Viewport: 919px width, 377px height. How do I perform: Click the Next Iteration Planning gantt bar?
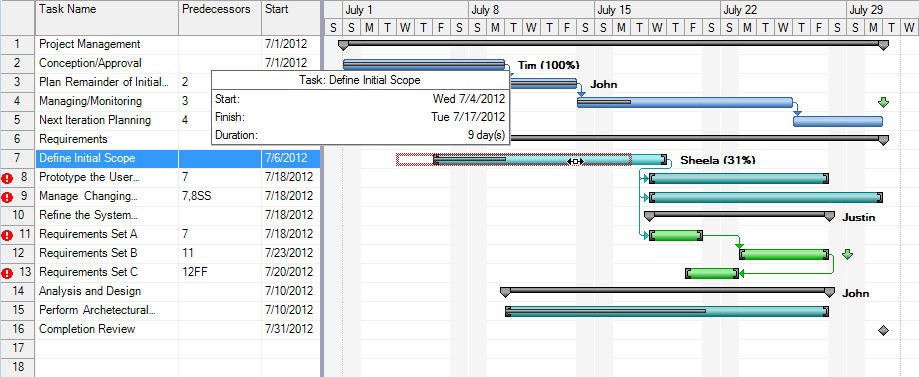click(x=838, y=121)
